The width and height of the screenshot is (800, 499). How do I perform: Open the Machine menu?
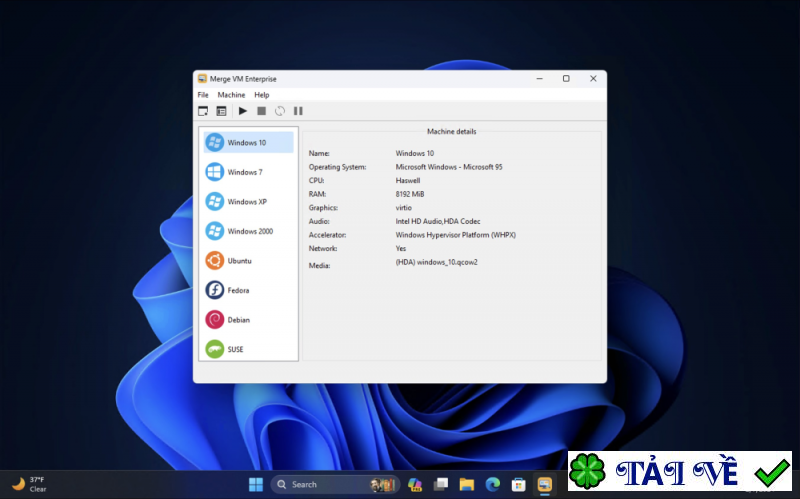pos(231,95)
